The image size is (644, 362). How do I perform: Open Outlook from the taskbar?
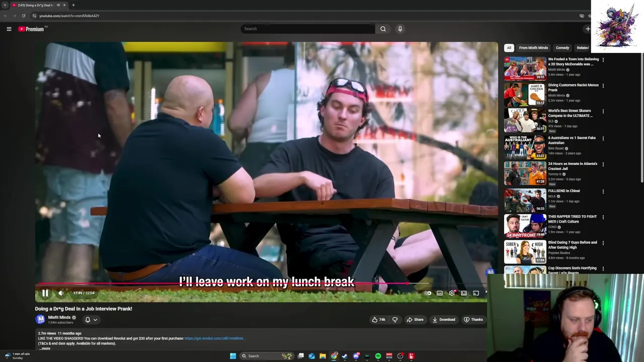click(311, 356)
